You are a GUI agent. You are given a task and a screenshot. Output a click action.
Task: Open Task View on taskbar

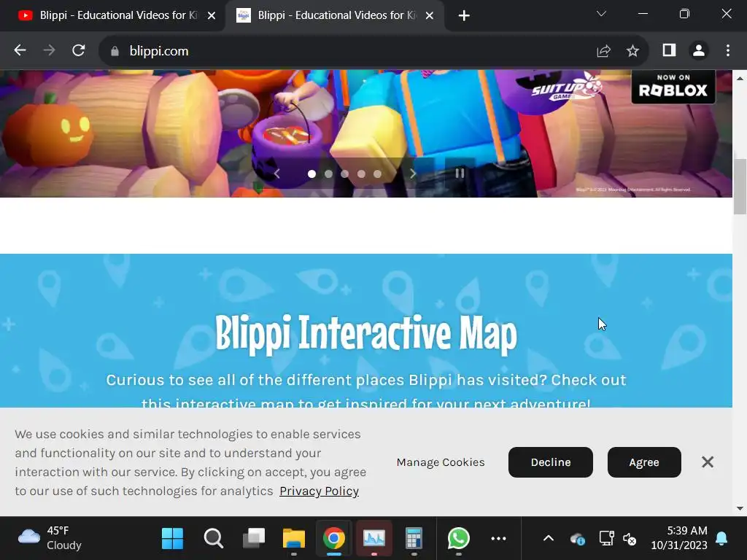(254, 539)
